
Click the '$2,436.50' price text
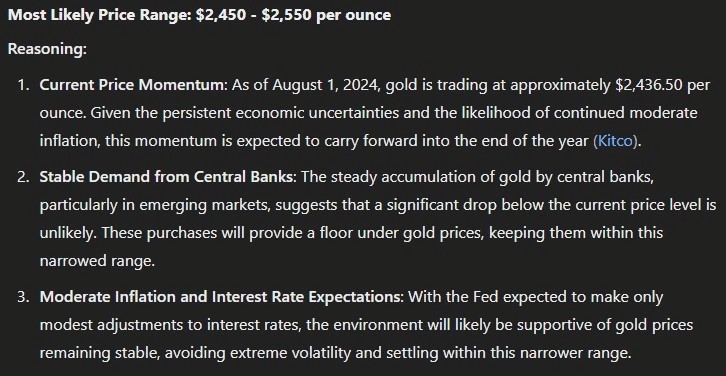coord(649,85)
